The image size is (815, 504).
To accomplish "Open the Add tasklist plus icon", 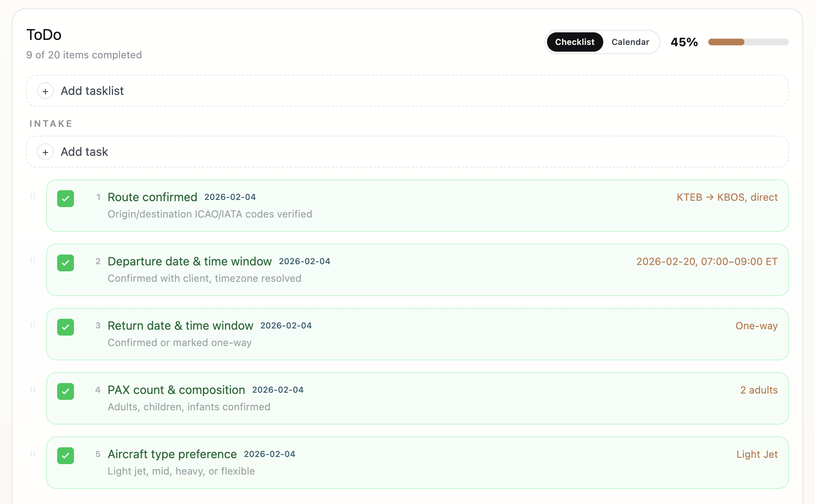I will pyautogui.click(x=45, y=91).
